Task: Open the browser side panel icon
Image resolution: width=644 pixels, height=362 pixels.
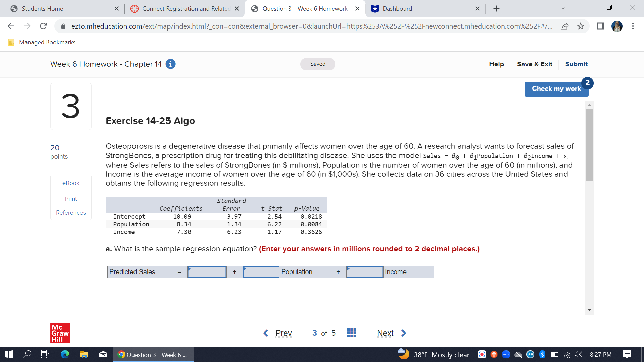Action: [600, 26]
